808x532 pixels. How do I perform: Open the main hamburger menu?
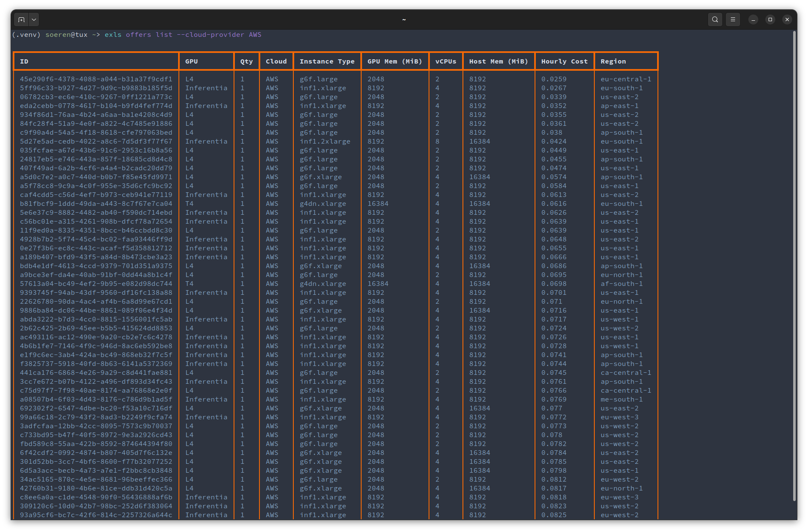[x=732, y=19]
